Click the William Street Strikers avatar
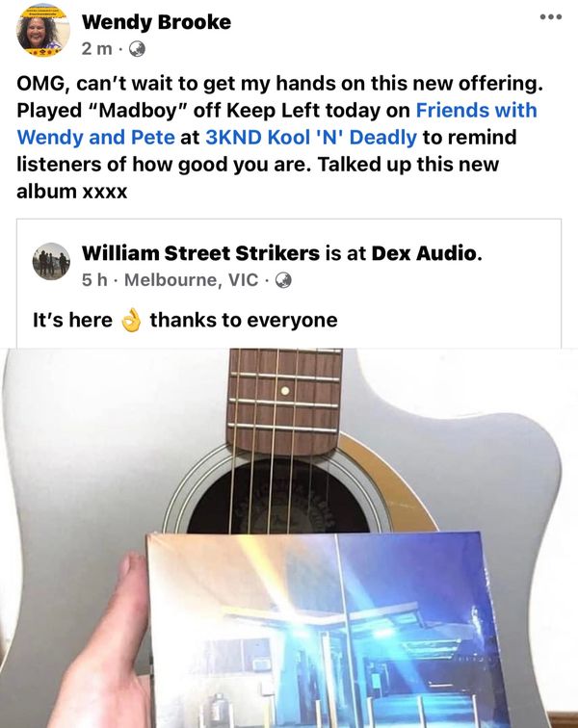This screenshot has height=728, width=578. tap(51, 261)
